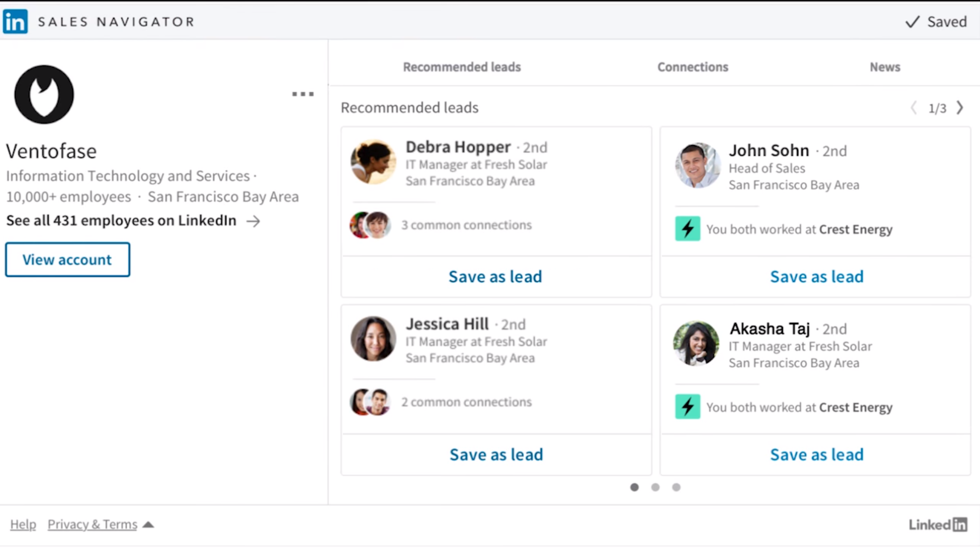980x551 pixels.
Task: Open the Ventofase company logo
Action: (x=44, y=94)
